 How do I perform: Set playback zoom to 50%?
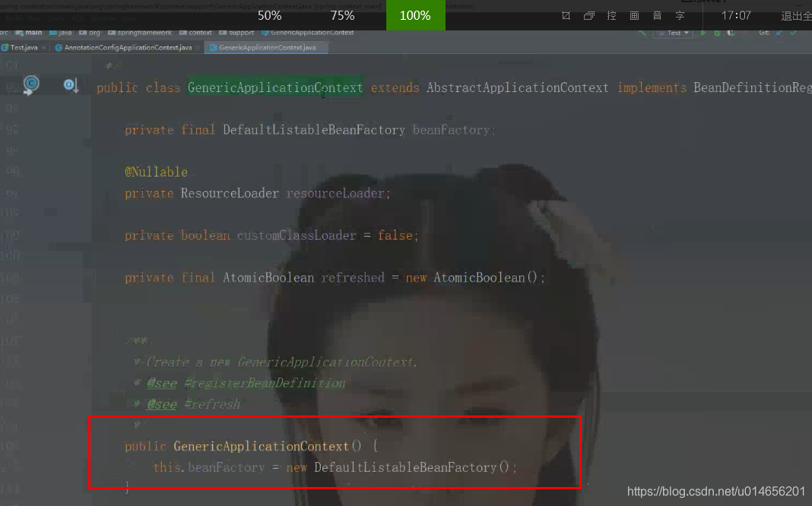pyautogui.click(x=270, y=15)
